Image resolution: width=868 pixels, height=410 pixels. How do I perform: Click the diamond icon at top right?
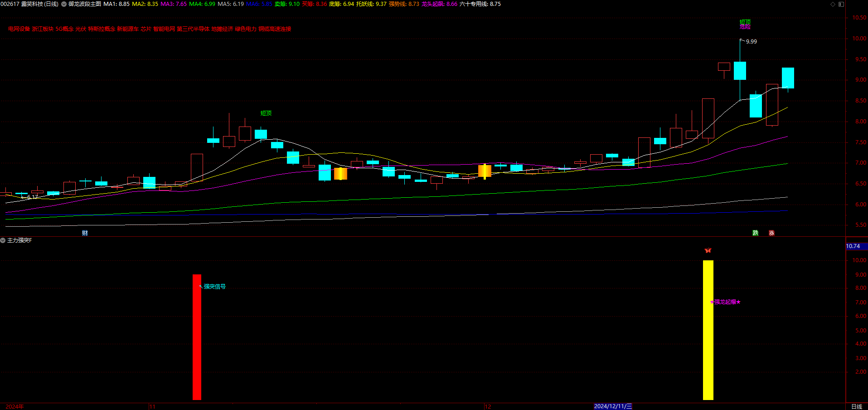pos(833,4)
